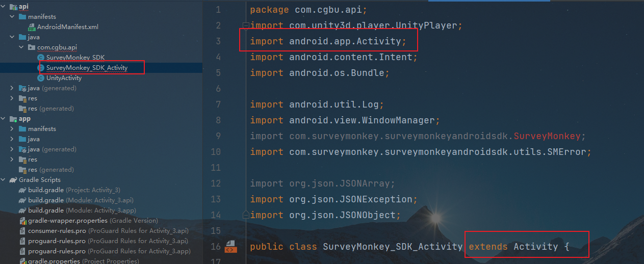
Task: Click SurveyMonkey_SDK_Activity in the class declaration
Action: tap(393, 247)
